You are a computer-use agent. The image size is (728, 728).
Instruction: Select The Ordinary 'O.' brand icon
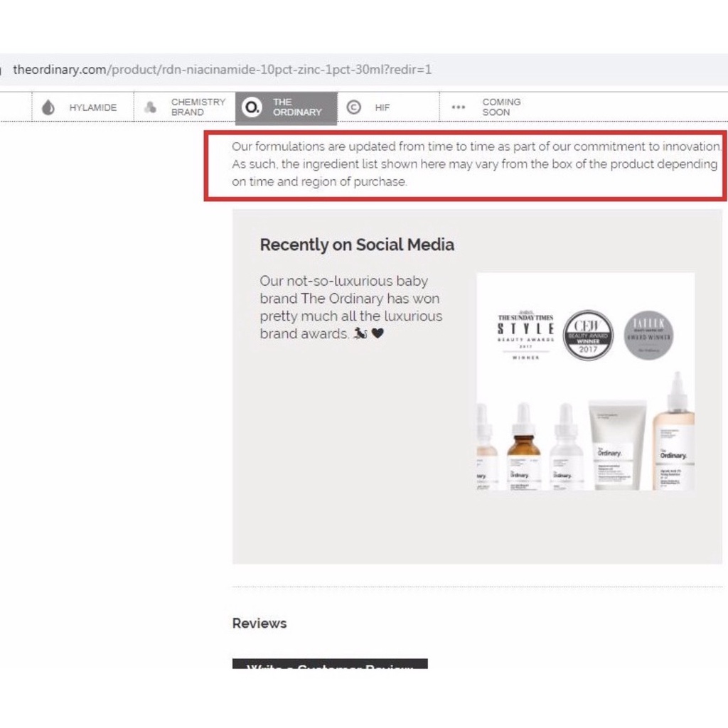pos(250,107)
